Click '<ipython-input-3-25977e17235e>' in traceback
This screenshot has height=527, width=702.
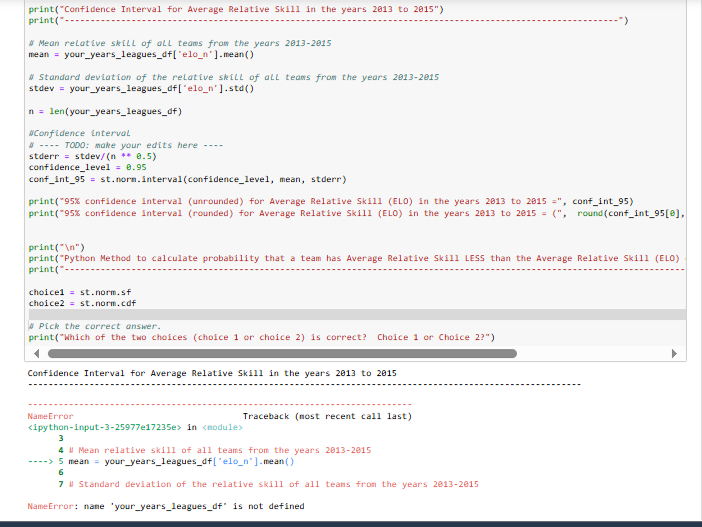(x=105, y=428)
